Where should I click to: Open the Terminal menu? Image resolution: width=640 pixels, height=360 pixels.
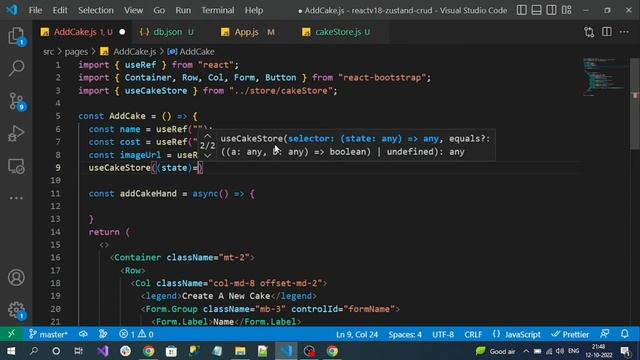218,10
